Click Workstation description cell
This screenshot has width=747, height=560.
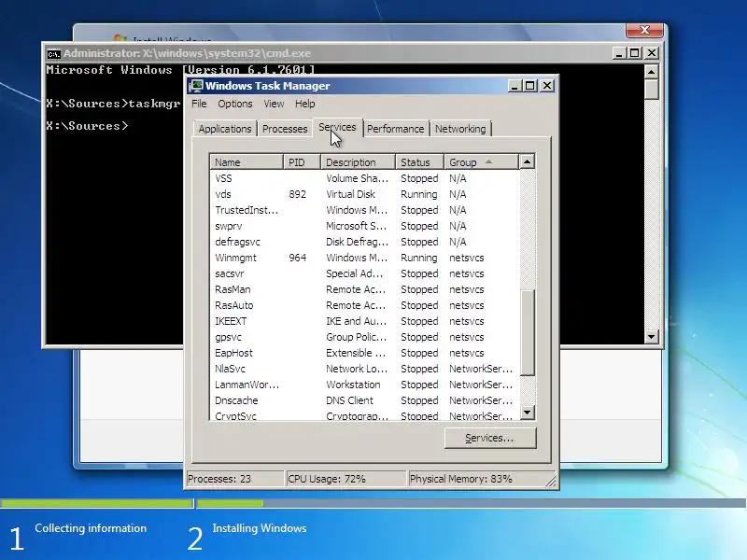pos(353,385)
